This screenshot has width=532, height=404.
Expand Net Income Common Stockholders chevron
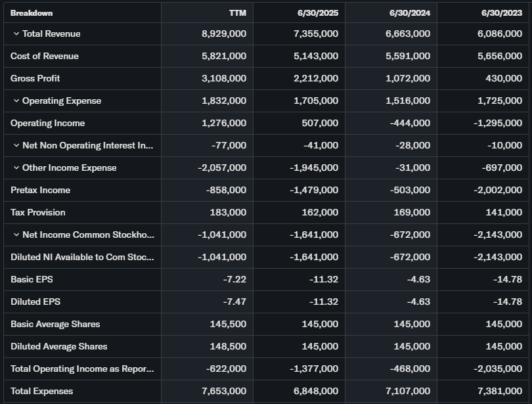click(16, 235)
